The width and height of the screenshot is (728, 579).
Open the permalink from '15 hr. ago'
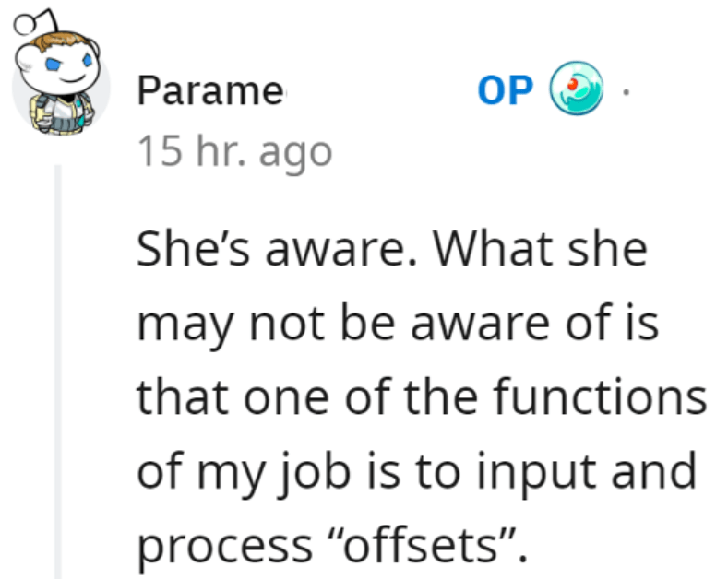[235, 151]
